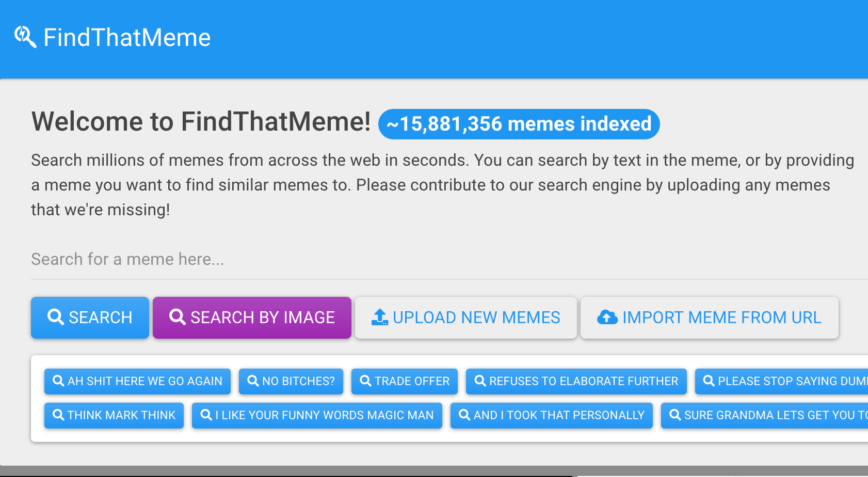Choose IMPORT MEME FROM URL
The height and width of the screenshot is (477, 868).
(710, 317)
